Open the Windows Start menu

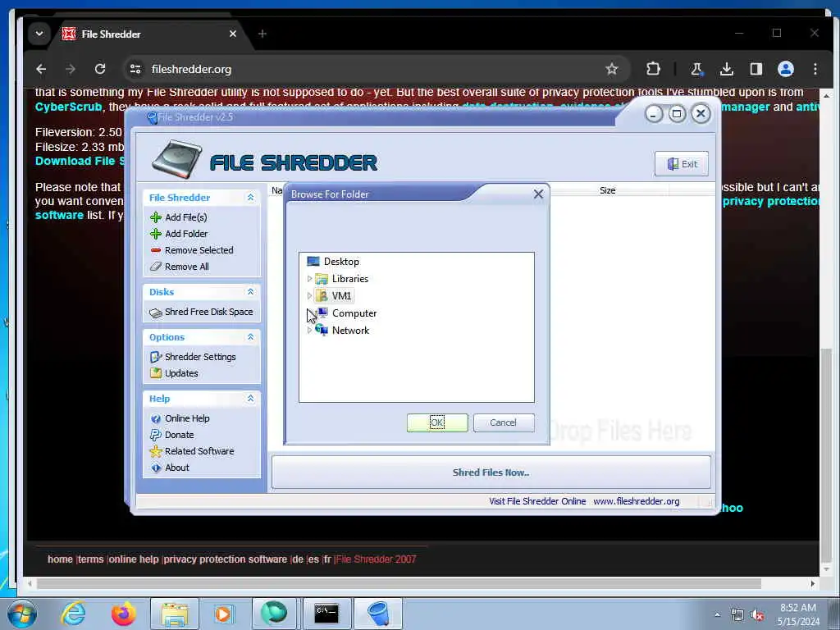click(x=21, y=614)
